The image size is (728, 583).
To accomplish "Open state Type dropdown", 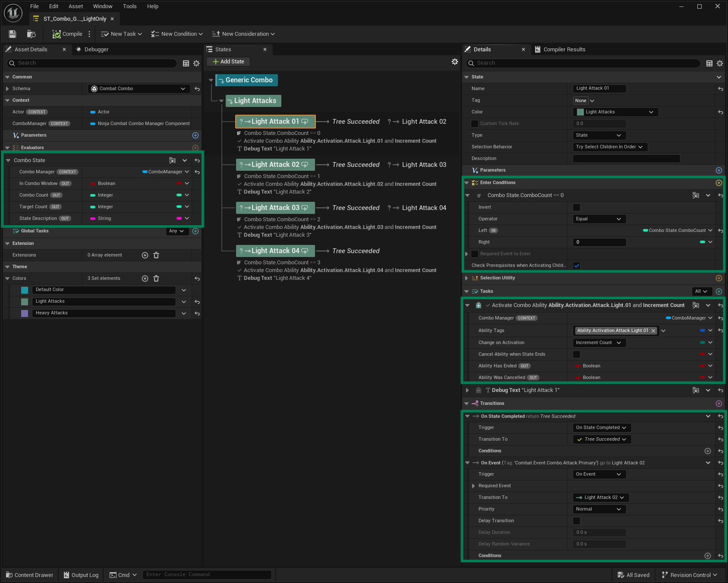I will pos(599,135).
